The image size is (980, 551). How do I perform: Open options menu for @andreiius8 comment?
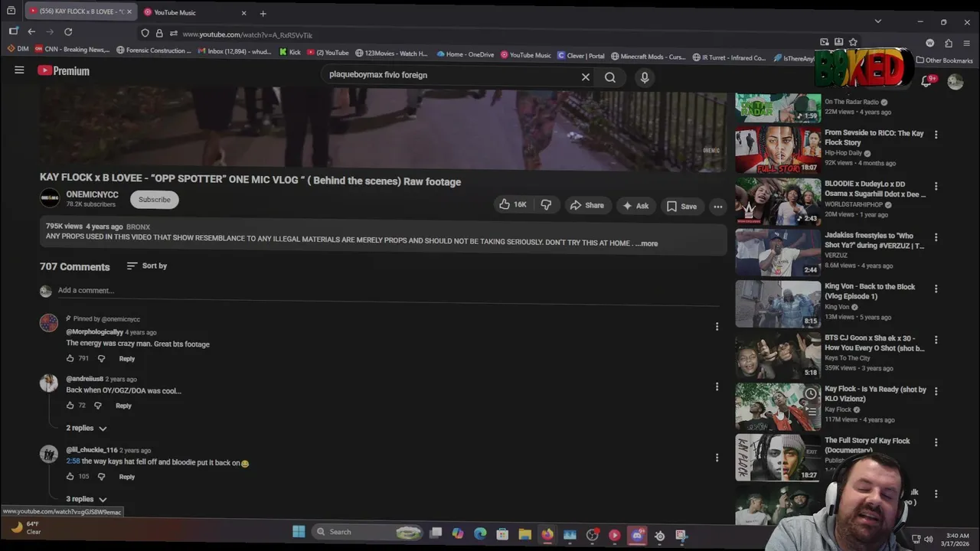point(717,386)
